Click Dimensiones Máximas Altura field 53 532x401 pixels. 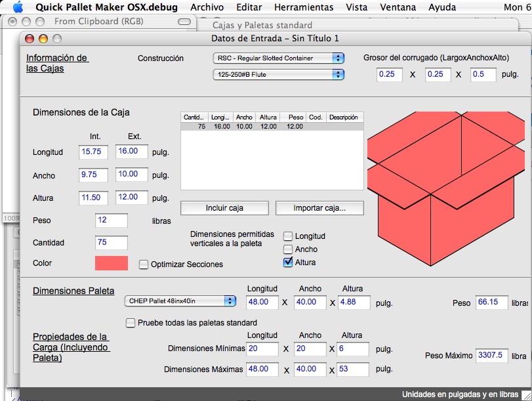[353, 369]
